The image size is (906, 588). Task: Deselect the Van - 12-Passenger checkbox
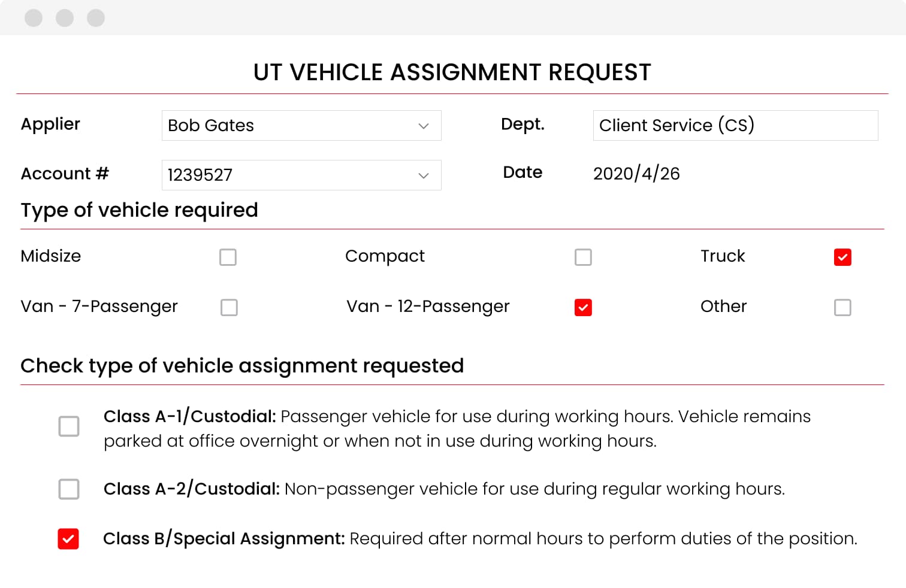tap(583, 308)
